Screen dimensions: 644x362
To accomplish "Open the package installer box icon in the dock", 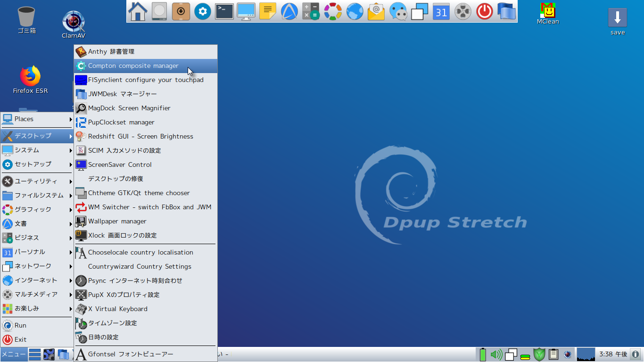I will point(181,11).
